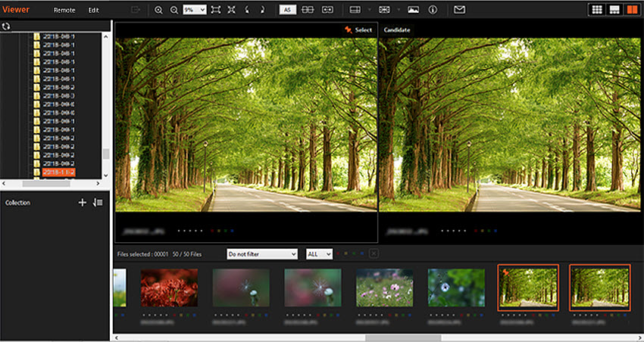This screenshot has width=644, height=342.
Task: Click the grayed-out output arrow icon
Action: tap(136, 10)
